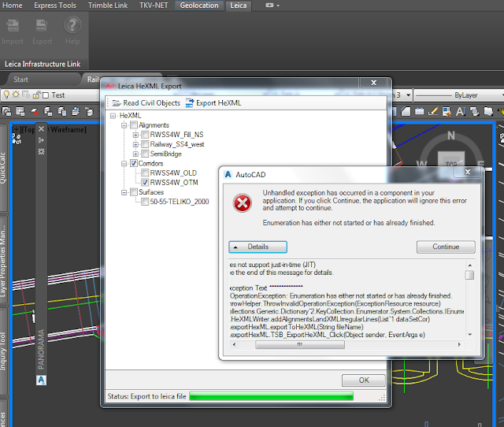The width and height of the screenshot is (504, 427).
Task: Click the Import icon in Leica ribbon
Action: point(13,25)
